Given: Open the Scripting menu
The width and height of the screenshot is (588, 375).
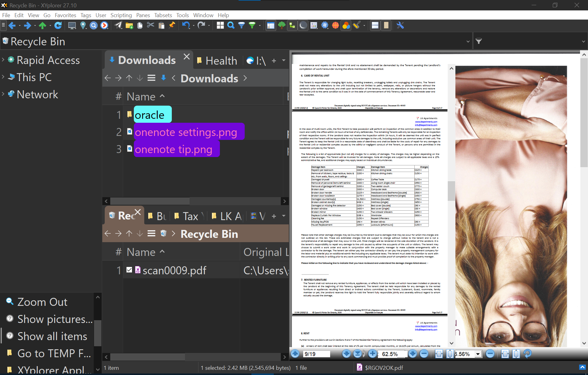Looking at the screenshot, I should [x=121, y=15].
